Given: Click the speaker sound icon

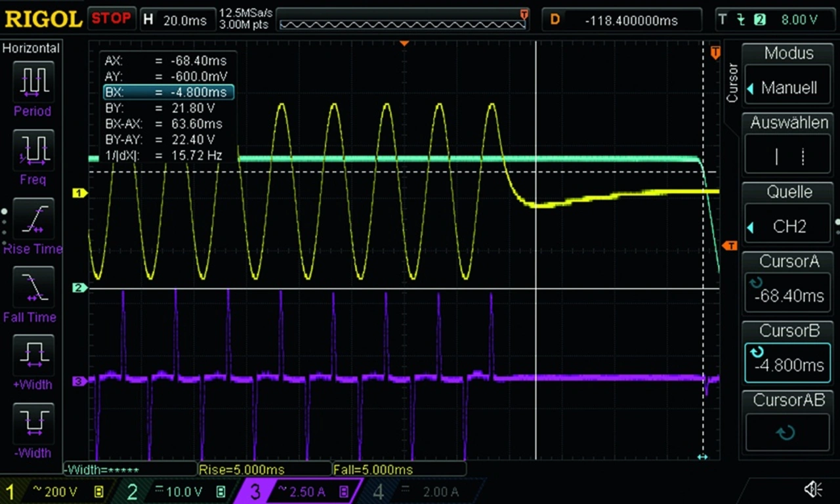Looking at the screenshot, I should pos(813,489).
